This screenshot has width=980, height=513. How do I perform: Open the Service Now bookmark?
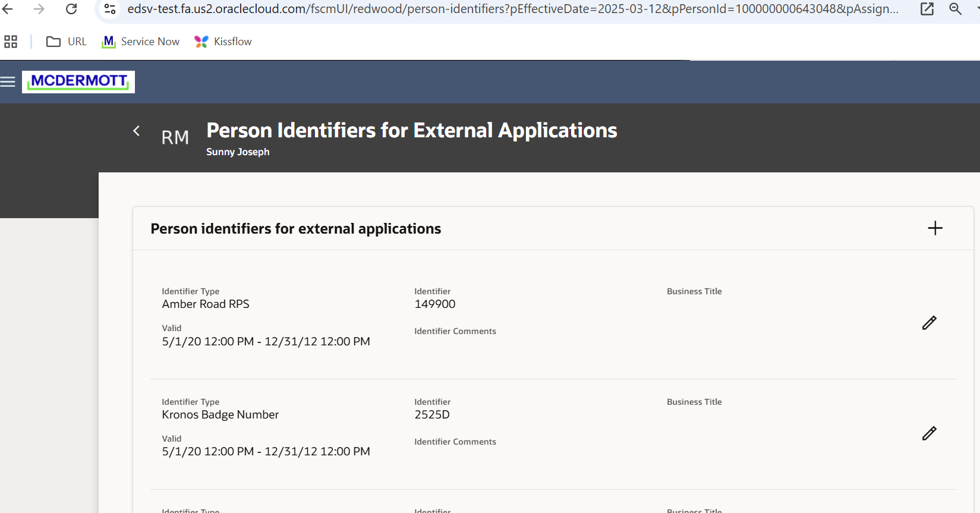pos(141,42)
